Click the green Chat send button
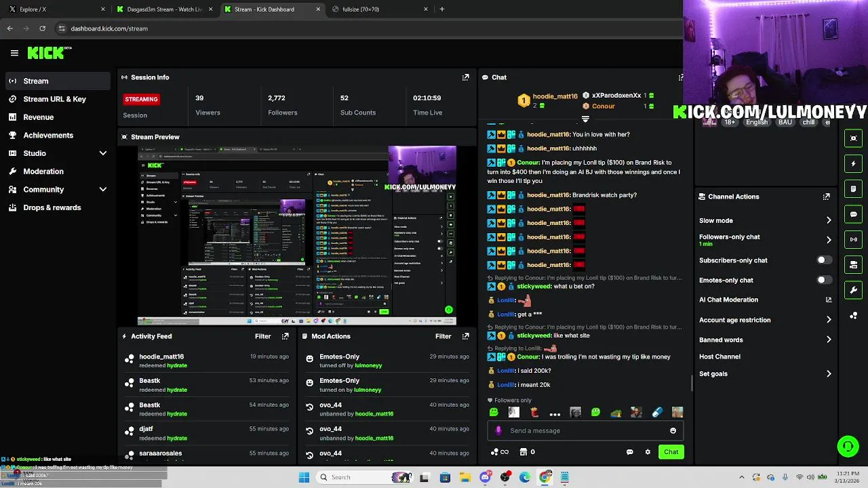This screenshot has width=868, height=488. 671,452
